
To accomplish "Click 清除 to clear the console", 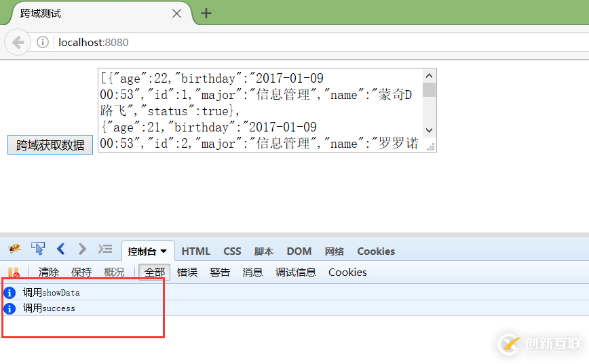I will (x=48, y=272).
